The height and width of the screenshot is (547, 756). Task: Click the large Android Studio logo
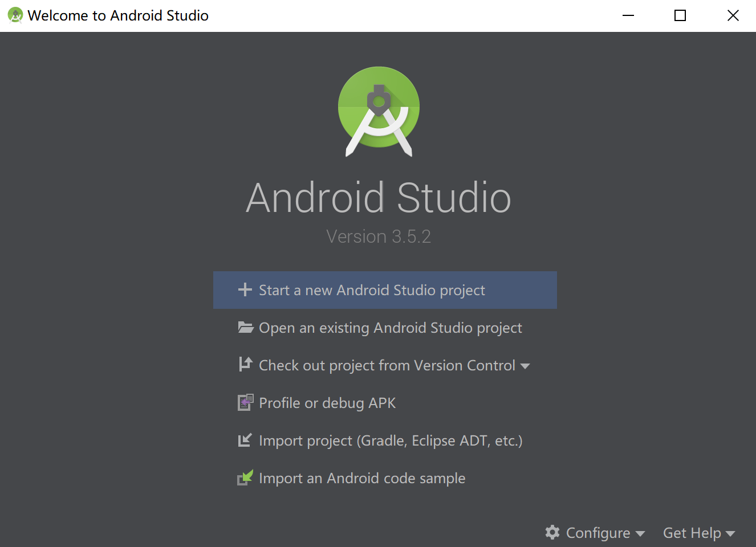379,112
